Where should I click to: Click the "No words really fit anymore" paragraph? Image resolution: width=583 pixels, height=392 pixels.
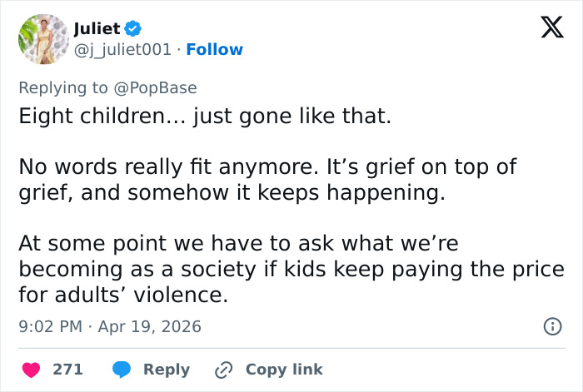[x=267, y=178]
